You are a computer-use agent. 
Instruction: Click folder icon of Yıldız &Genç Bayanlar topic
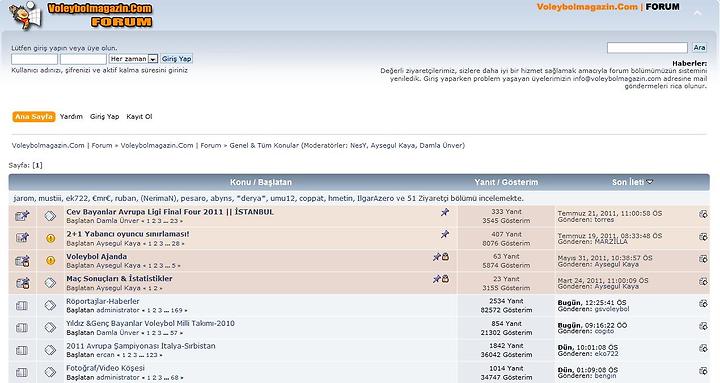[x=22, y=328]
